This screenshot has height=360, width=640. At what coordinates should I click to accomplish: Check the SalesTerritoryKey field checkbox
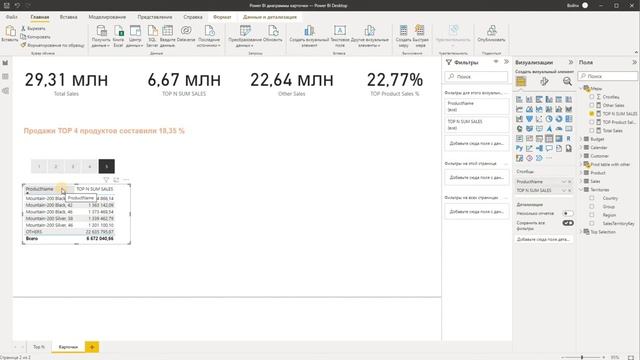591,223
